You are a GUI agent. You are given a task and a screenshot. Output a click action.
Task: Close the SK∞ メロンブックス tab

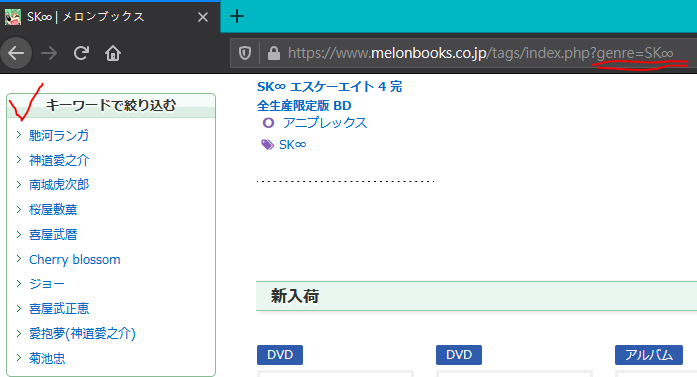tap(203, 17)
